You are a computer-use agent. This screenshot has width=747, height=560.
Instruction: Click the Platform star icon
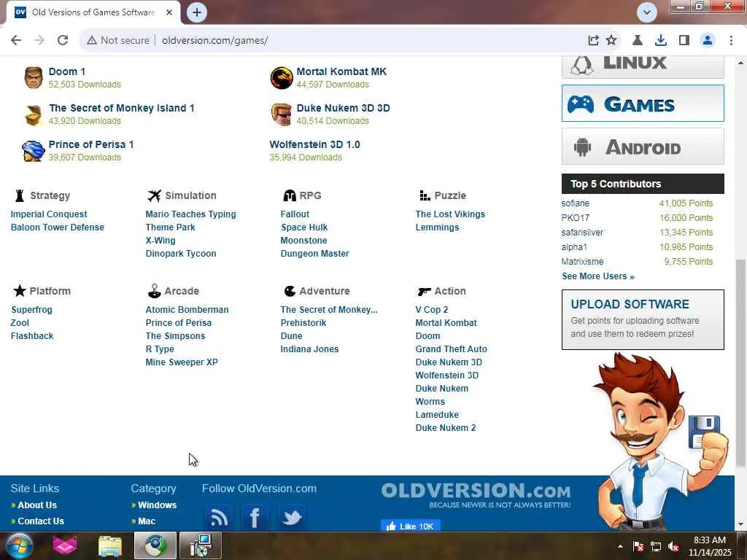(20, 290)
